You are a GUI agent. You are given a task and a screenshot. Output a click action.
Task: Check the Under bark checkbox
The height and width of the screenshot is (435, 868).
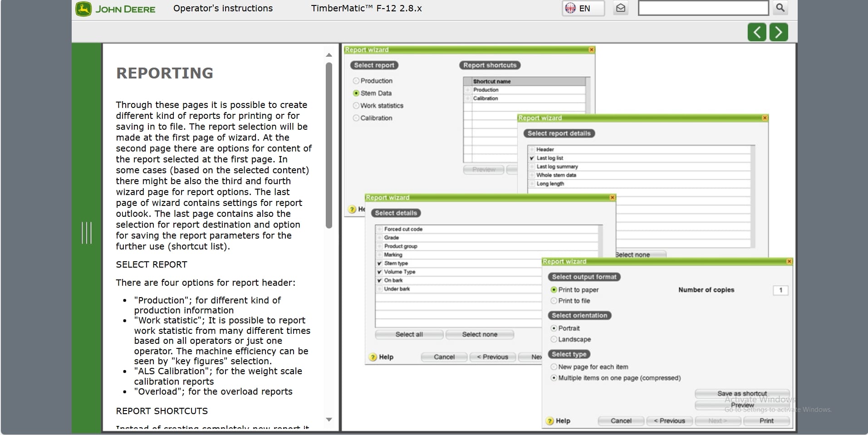tap(379, 289)
